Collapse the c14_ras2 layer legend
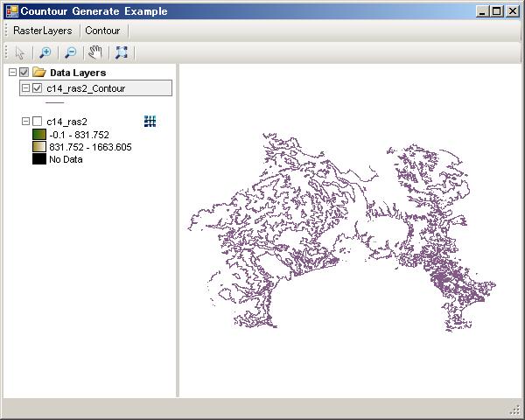 (x=25, y=122)
